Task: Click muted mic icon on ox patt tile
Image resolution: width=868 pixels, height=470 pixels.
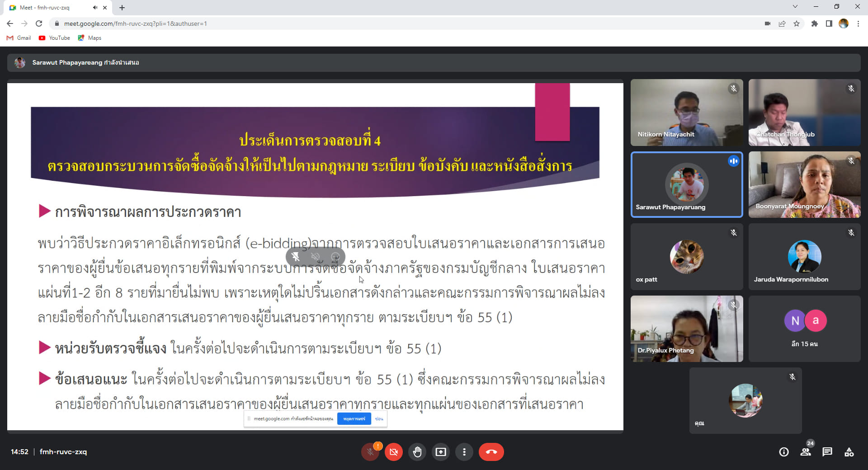Action: 733,233
